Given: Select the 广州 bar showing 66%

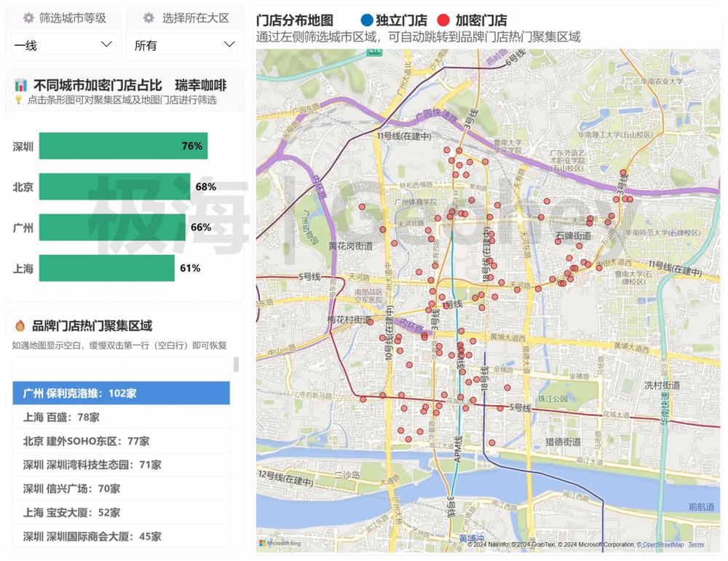Looking at the screenshot, I should pyautogui.click(x=112, y=227).
